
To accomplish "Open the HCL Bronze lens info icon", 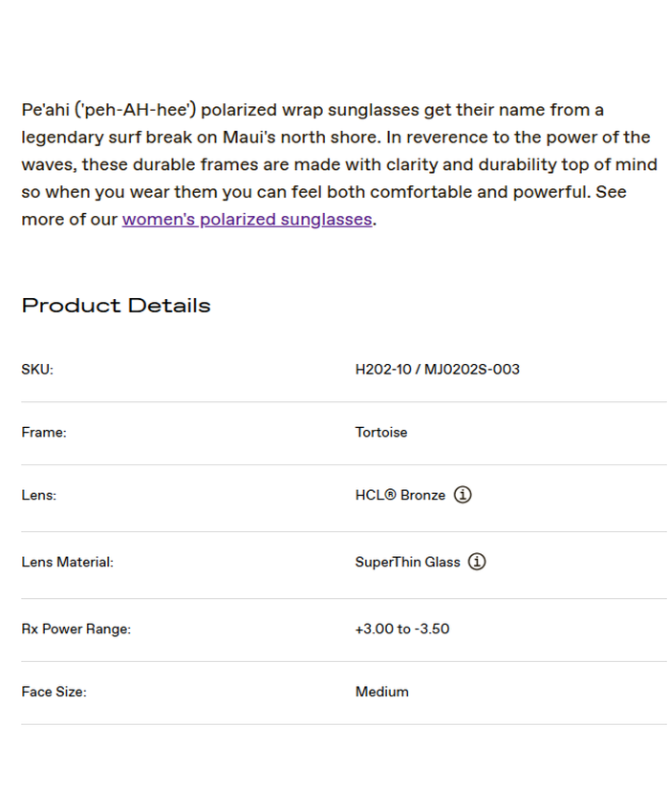I will (x=463, y=495).
